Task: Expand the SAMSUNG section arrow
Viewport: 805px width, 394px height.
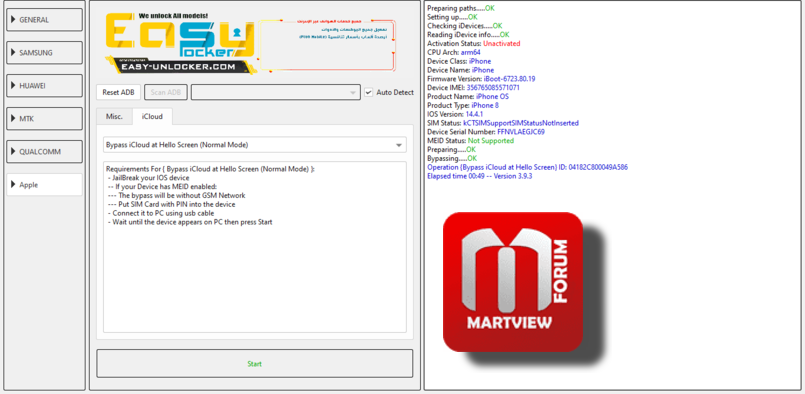Action: (13, 52)
